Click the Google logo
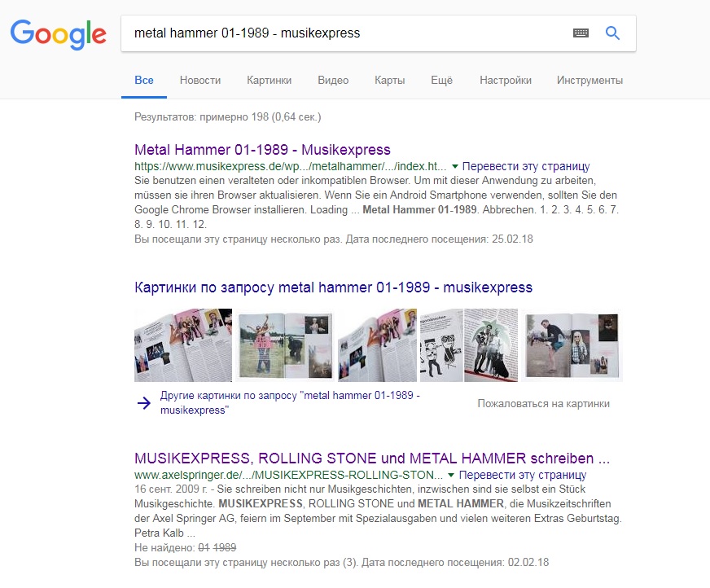This screenshot has width=710, height=588. click(59, 34)
